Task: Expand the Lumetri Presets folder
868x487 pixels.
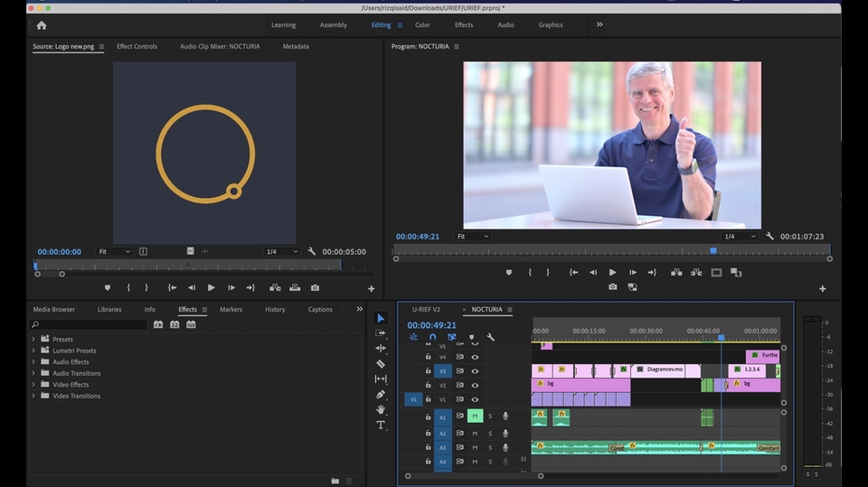Action: 33,351
